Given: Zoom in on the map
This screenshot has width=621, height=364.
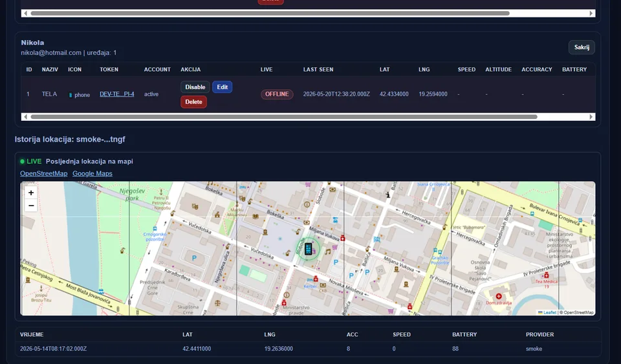Looking at the screenshot, I should tap(31, 193).
